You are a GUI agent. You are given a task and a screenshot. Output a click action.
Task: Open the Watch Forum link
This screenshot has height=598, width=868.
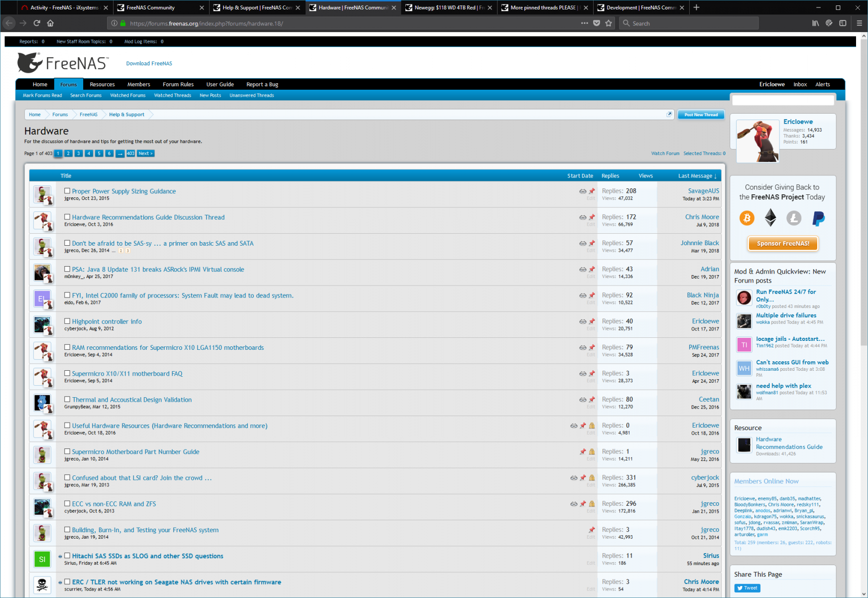tap(665, 153)
